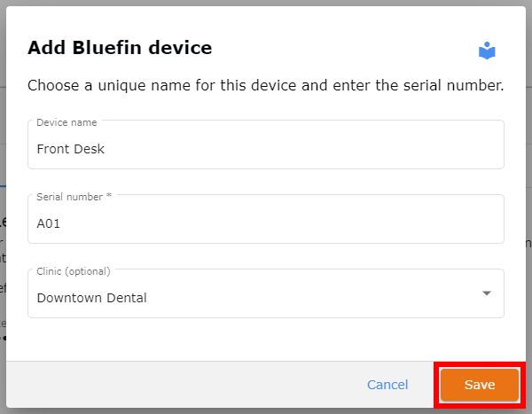The width and height of the screenshot is (532, 414).
Task: Place cursor in the Front Desk text
Action: pyautogui.click(x=71, y=149)
